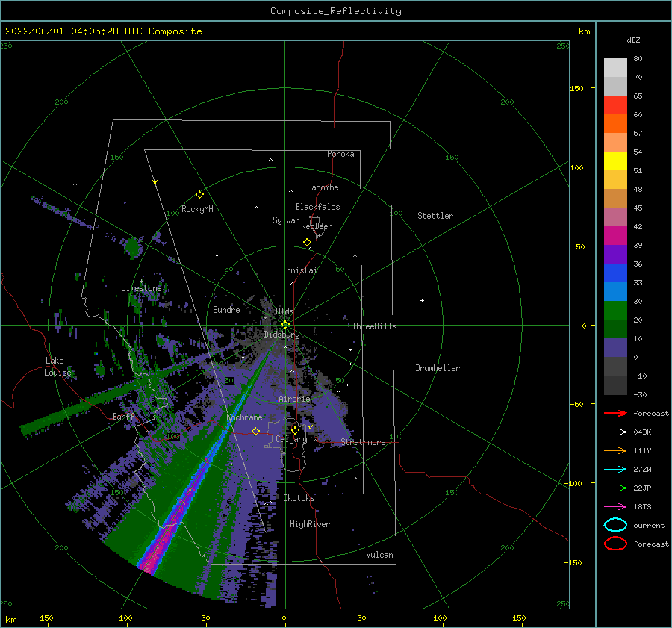Click the white plus marker below Stettler

(422, 300)
